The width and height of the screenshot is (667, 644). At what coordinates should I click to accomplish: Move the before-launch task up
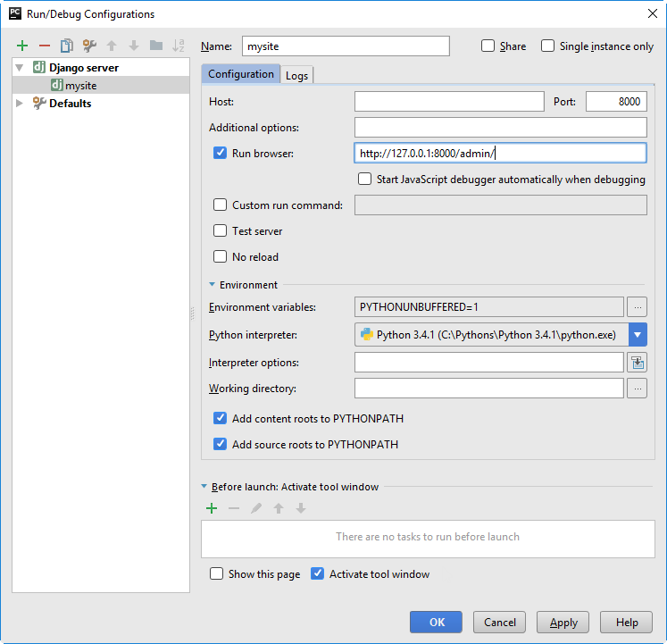point(279,508)
